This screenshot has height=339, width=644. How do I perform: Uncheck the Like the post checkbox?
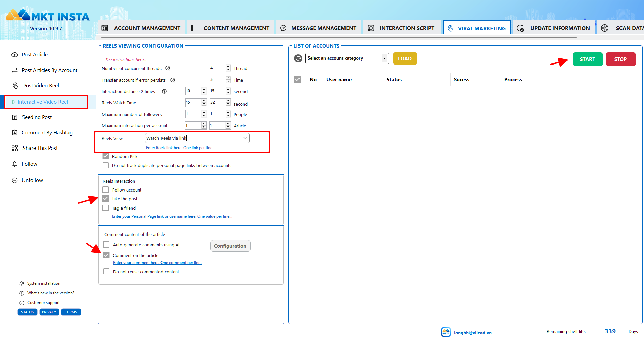click(x=106, y=199)
